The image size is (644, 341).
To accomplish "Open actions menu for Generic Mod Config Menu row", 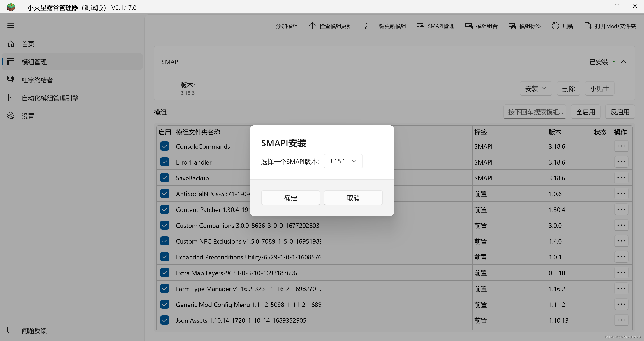I will click(x=621, y=304).
